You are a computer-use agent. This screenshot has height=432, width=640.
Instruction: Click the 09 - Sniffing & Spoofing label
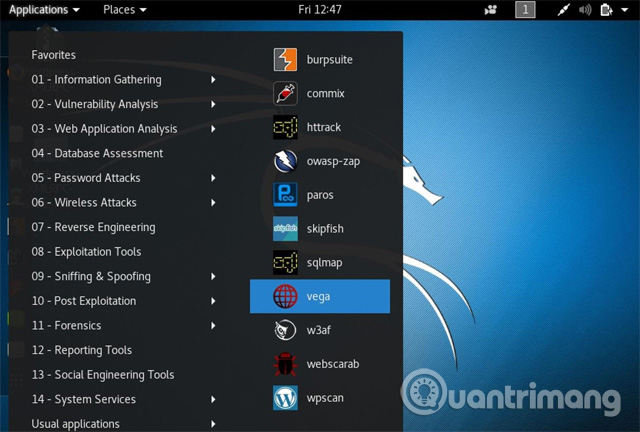tap(91, 276)
